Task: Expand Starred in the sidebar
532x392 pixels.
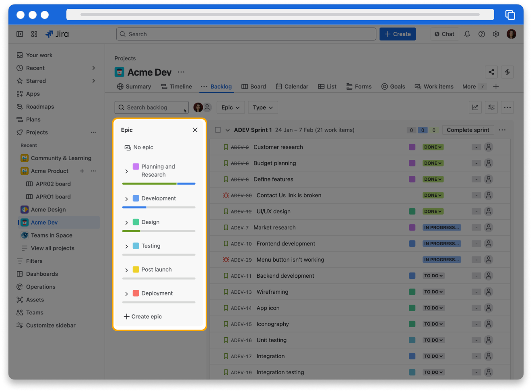Action: [x=93, y=81]
